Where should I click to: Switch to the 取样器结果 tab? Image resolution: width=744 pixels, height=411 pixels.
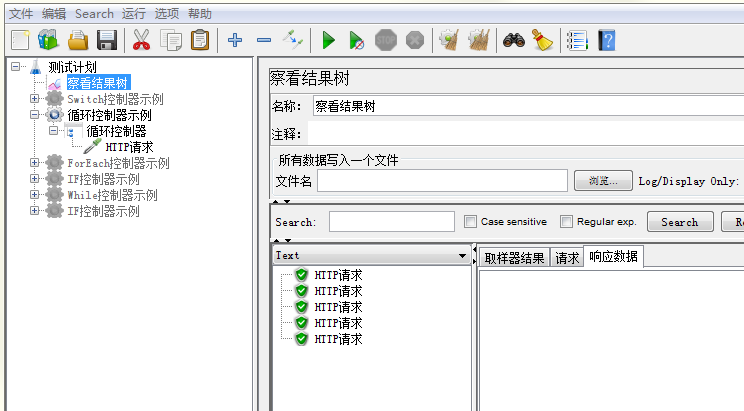click(x=514, y=258)
